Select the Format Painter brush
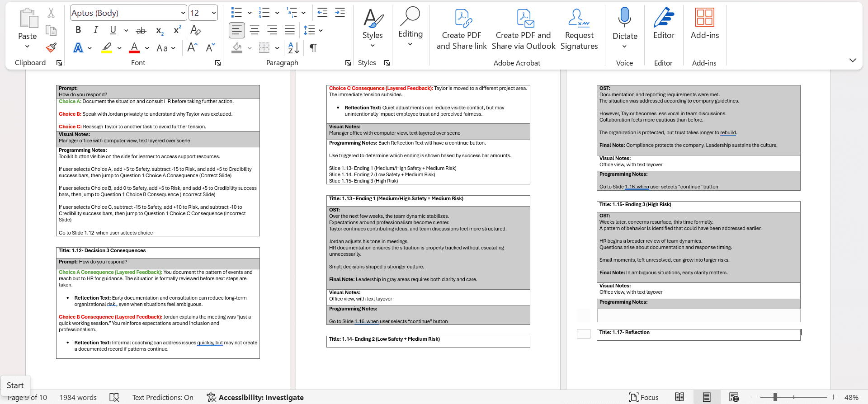The image size is (868, 404). pos(51,47)
